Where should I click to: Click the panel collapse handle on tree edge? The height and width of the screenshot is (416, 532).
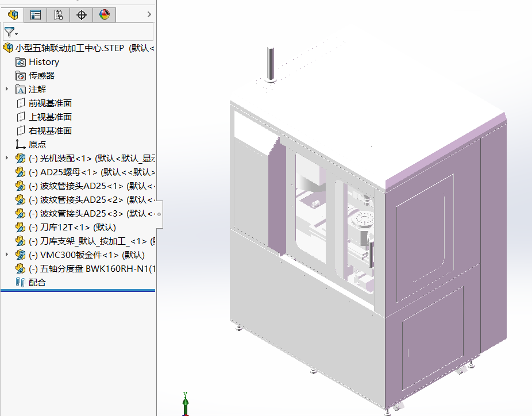tap(159, 214)
